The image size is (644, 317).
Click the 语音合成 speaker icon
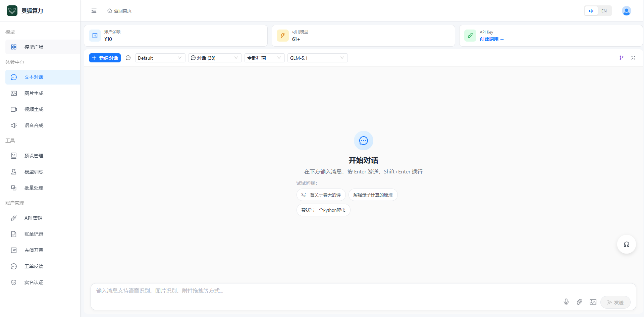click(14, 125)
